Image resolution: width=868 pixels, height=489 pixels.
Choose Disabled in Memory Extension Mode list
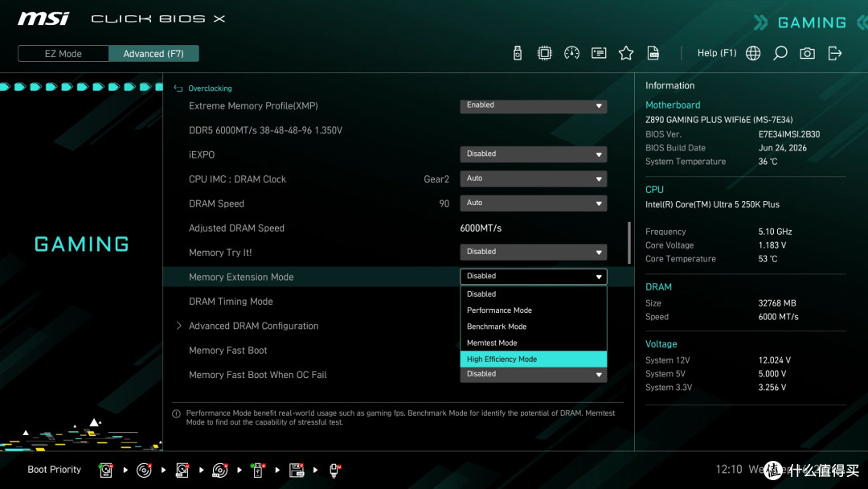[533, 294]
